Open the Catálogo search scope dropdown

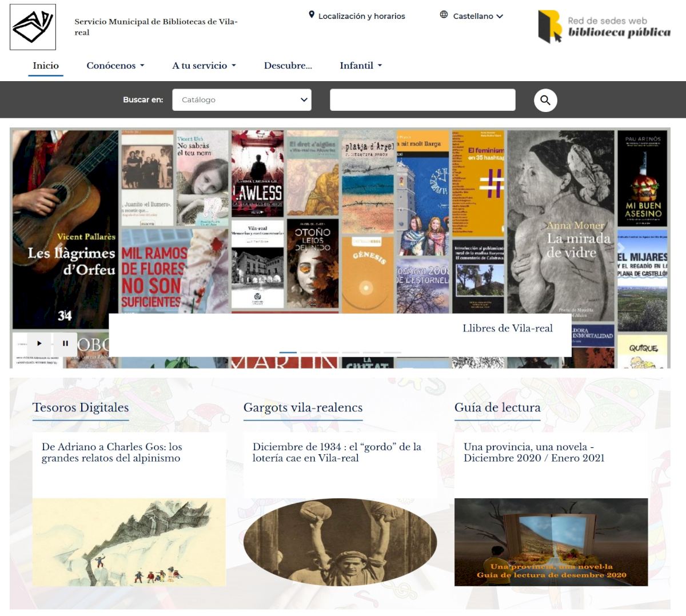(x=242, y=100)
